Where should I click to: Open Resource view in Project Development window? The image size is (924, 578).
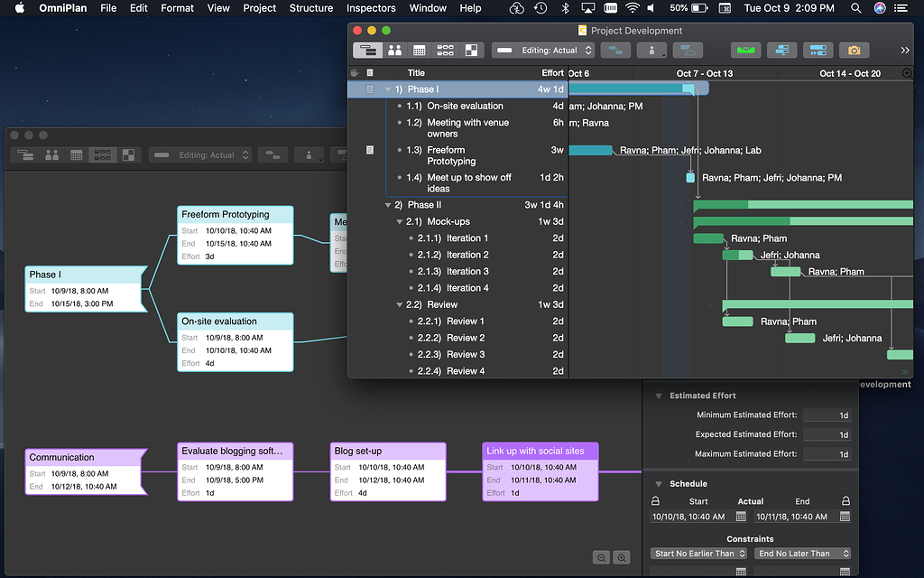click(394, 51)
